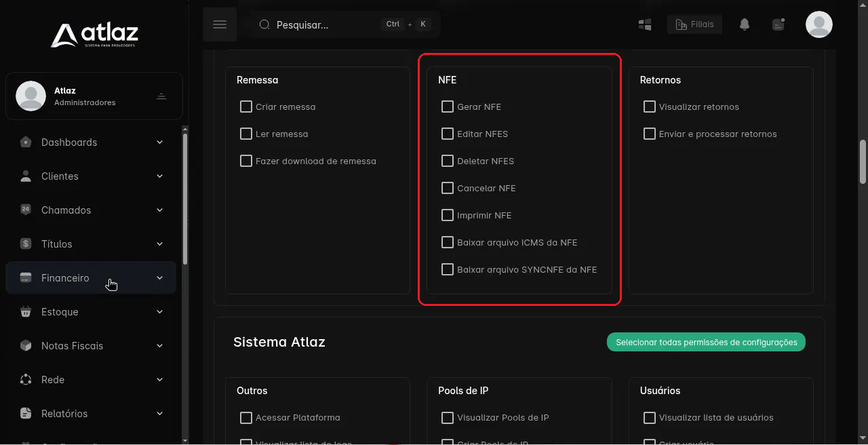Screen dimensions: 868x445
Task: Enable Criar remessa permission
Action: coord(246,107)
